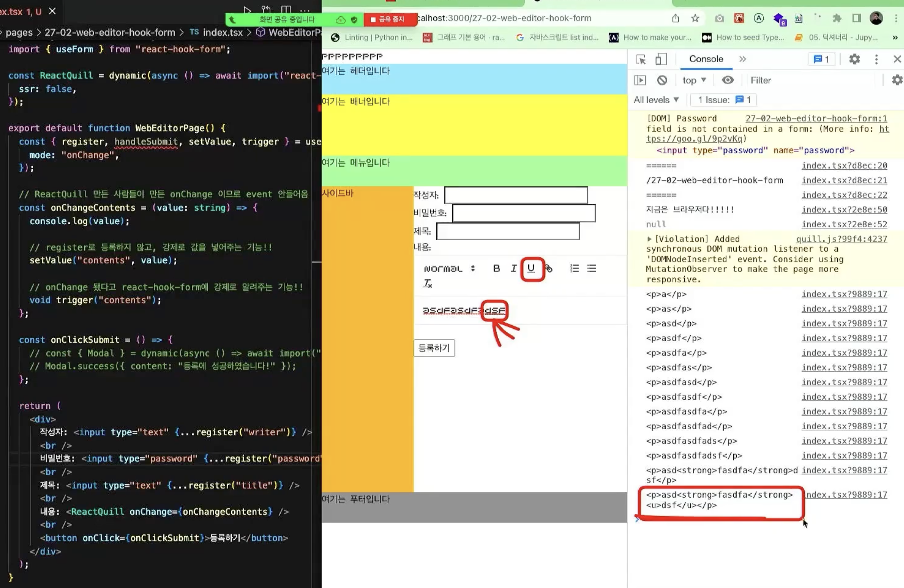Bookmark page with star icon
This screenshot has width=904, height=588.
695,18
